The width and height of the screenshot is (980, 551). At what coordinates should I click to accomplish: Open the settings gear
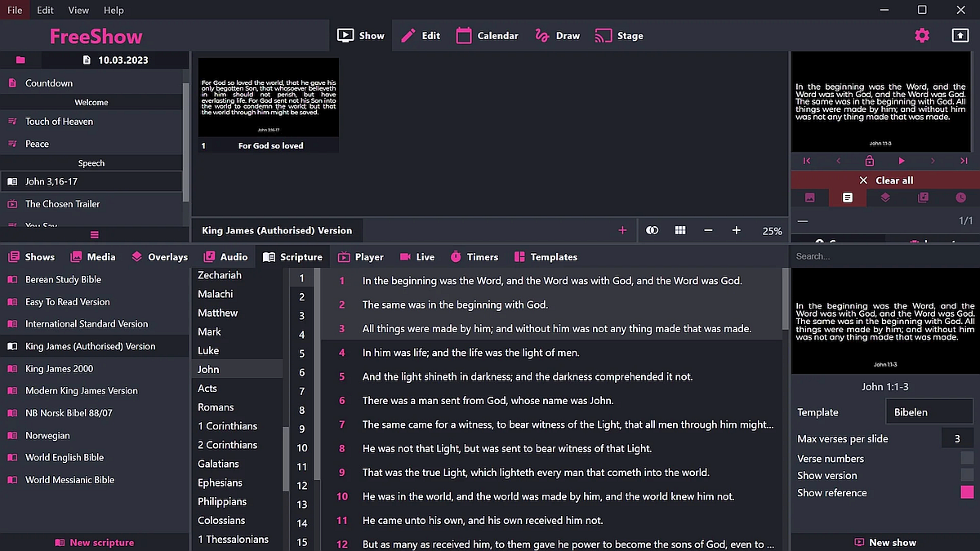[922, 35]
